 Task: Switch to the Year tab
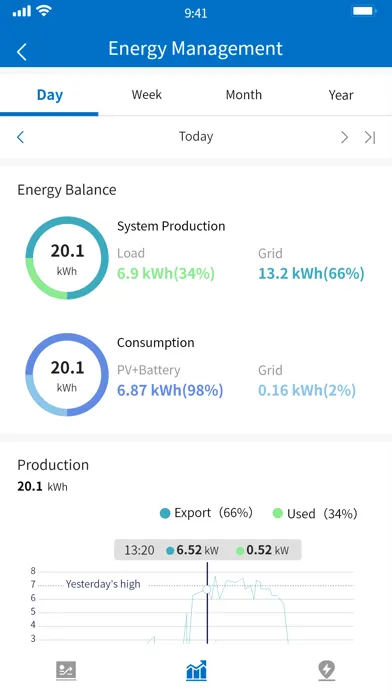click(341, 95)
